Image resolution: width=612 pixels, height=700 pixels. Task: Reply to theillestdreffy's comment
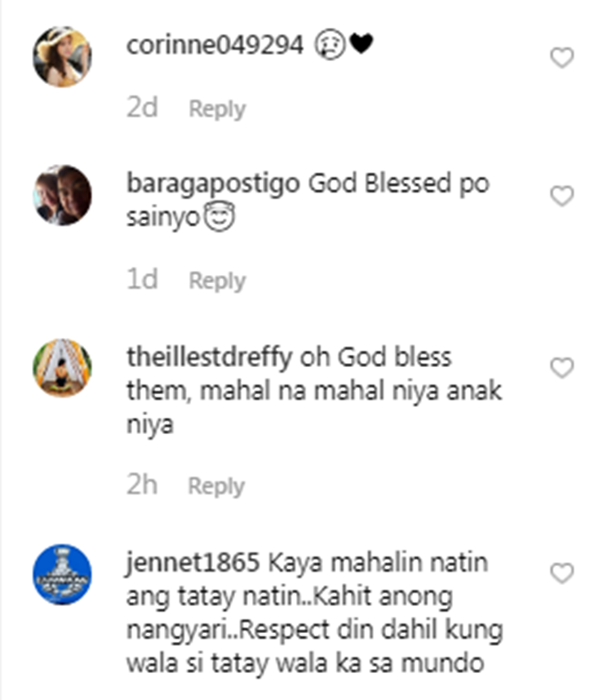coord(216,486)
